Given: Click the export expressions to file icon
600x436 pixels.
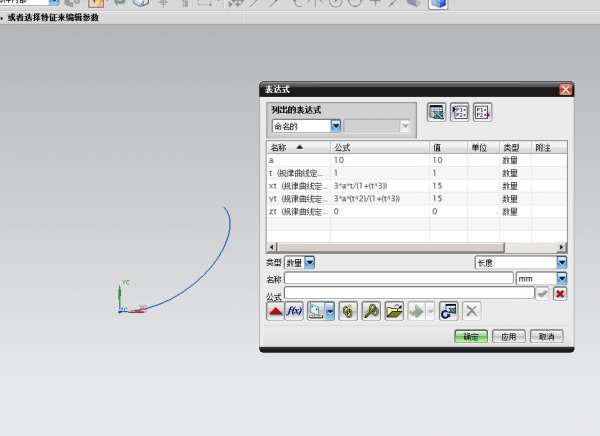Looking at the screenshot, I should (482, 113).
